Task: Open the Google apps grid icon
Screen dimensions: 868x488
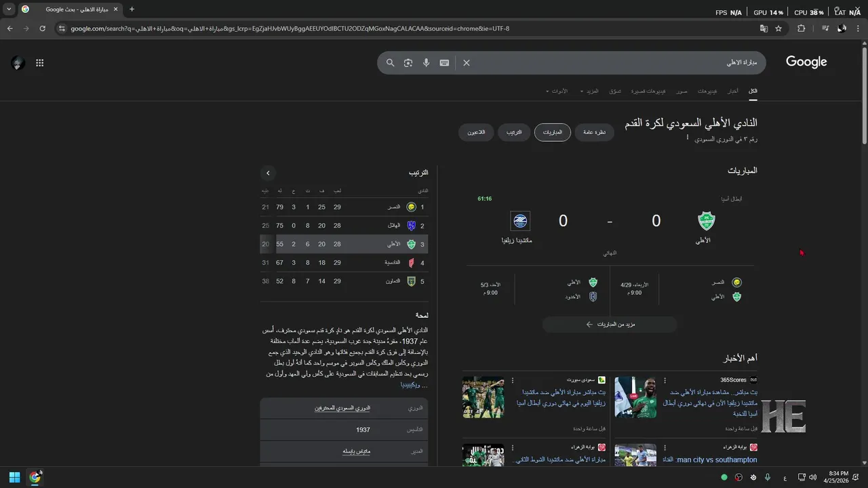Action: tap(40, 63)
